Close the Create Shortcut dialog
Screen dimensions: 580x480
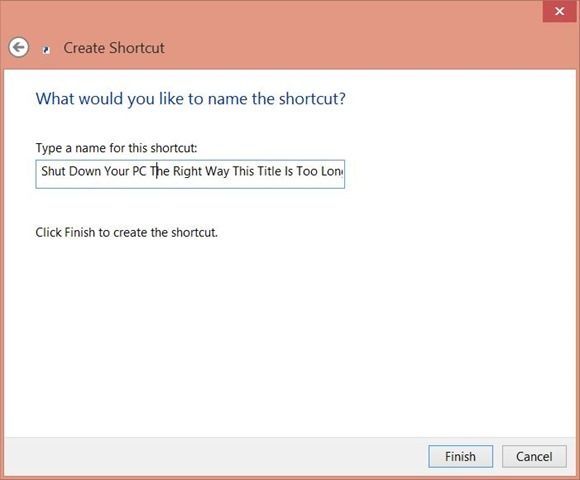[559, 11]
